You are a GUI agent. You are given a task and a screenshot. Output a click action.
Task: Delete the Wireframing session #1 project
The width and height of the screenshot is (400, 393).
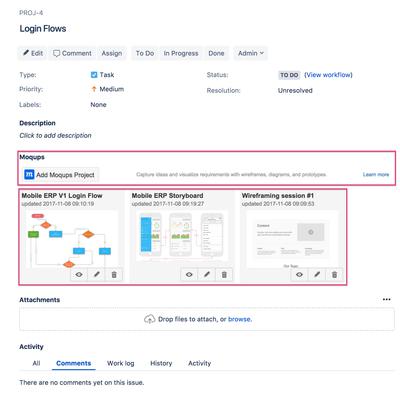(334, 274)
